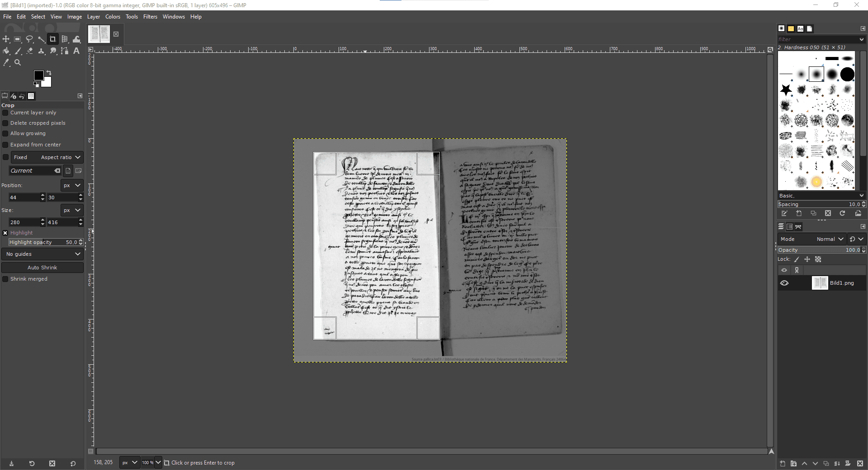Pick the Color Picker tool

point(6,63)
